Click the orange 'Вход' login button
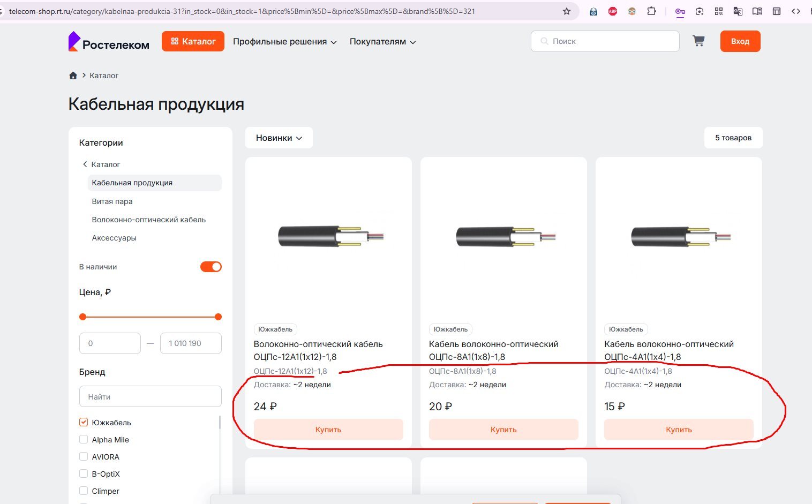The image size is (812, 504). [x=740, y=41]
